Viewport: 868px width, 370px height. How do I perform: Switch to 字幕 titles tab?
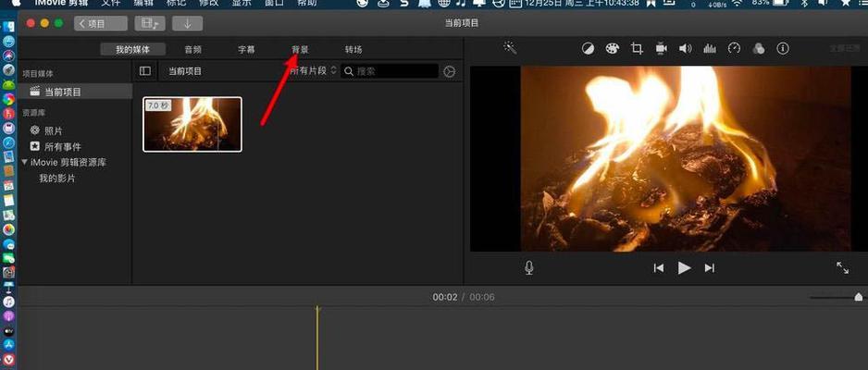[x=246, y=49]
